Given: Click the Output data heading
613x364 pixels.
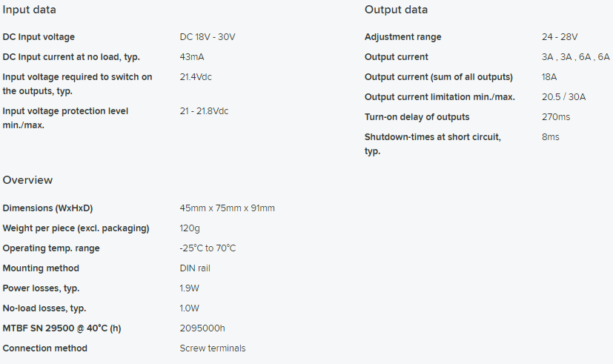Looking at the screenshot, I should tap(396, 10).
